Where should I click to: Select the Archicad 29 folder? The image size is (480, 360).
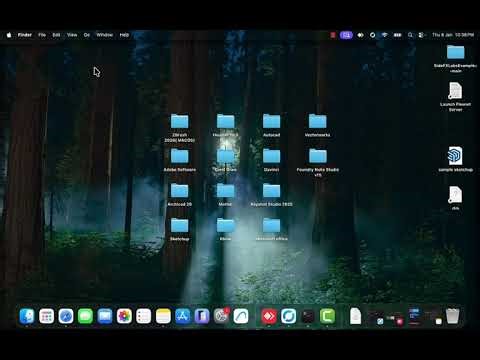(x=180, y=191)
